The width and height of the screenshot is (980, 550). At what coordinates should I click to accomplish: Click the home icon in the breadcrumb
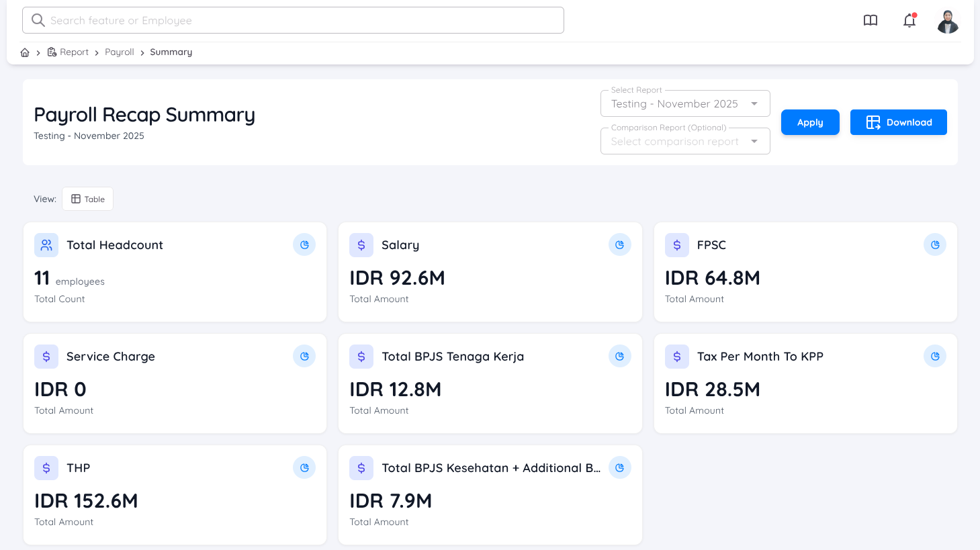24,52
